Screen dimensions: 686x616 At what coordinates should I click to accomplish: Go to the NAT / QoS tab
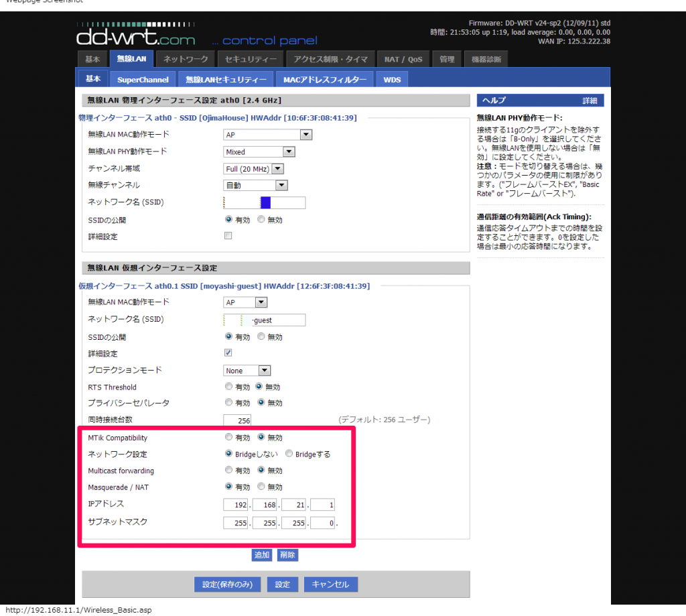[403, 60]
